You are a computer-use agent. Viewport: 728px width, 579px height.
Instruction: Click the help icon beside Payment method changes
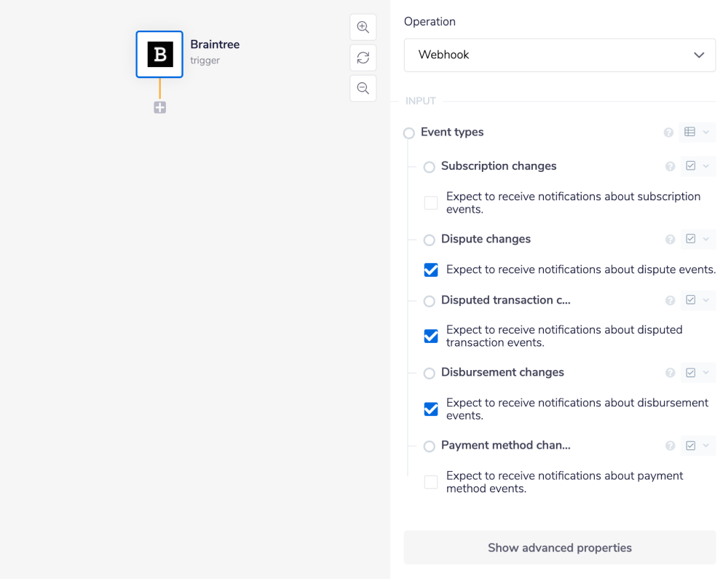670,445
